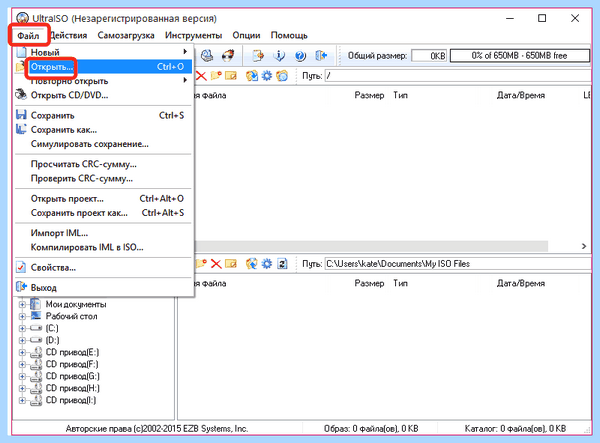The image size is (600, 443).
Task: Click the Общий размер 0KB field
Action: pyautogui.click(x=429, y=56)
